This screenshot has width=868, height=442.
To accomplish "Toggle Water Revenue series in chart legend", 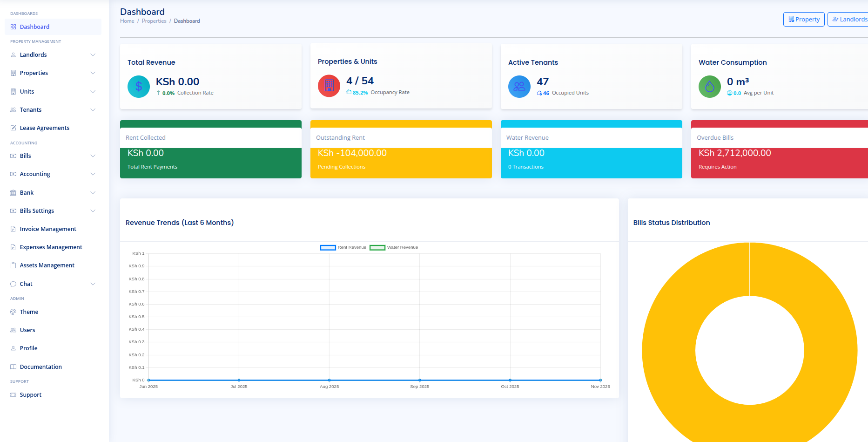I will coord(394,247).
